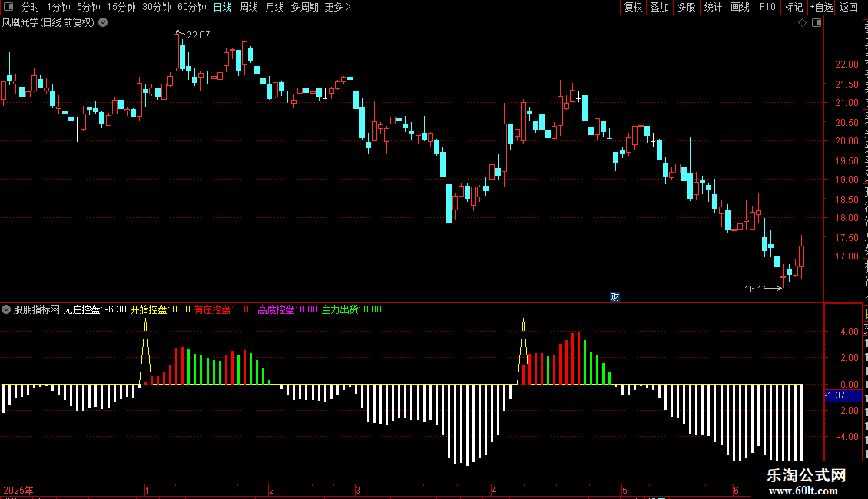Expand the 更多 periods menu
The height and width of the screenshot is (499, 868).
click(x=338, y=7)
